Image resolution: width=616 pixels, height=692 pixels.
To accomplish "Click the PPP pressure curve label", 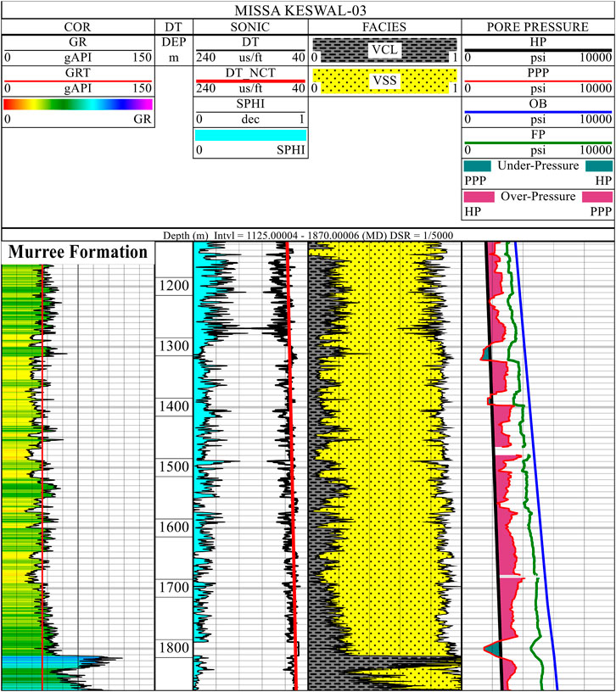I will (538, 73).
